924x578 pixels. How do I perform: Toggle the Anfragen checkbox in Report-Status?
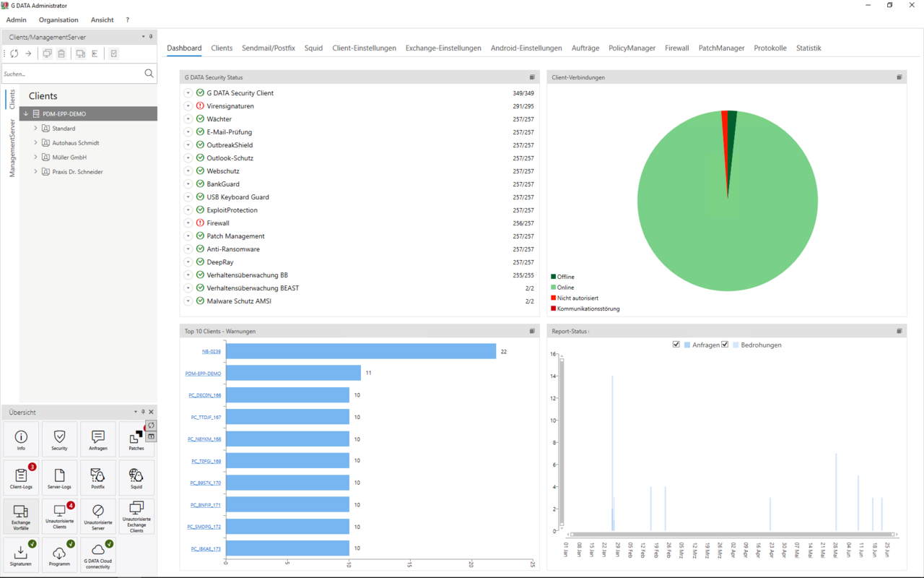(676, 345)
